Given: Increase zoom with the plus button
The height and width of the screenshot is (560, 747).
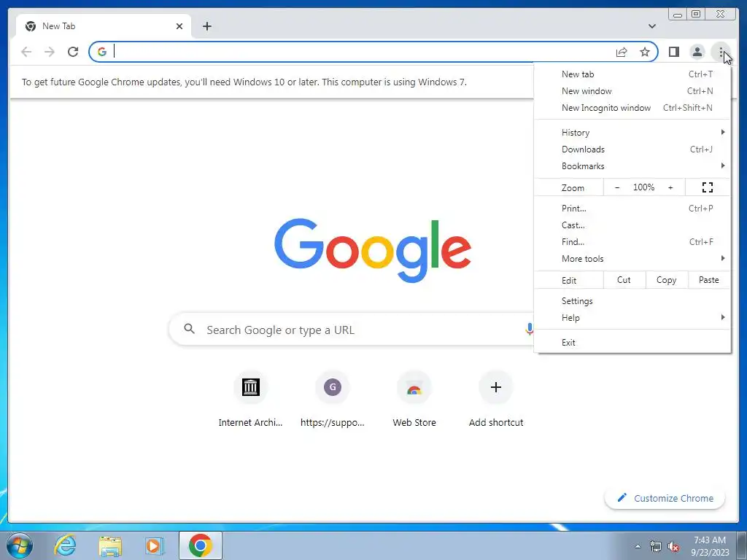Looking at the screenshot, I should (670, 187).
